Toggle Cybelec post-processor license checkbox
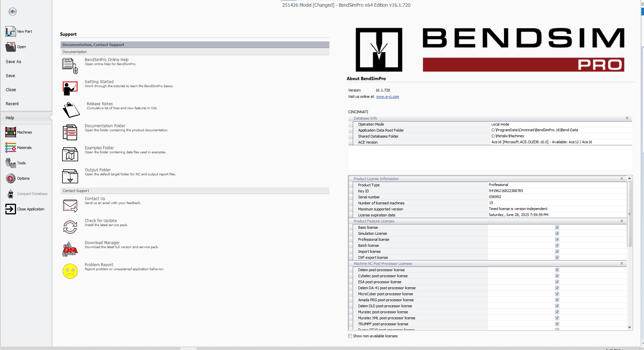644x350 pixels. [557, 276]
